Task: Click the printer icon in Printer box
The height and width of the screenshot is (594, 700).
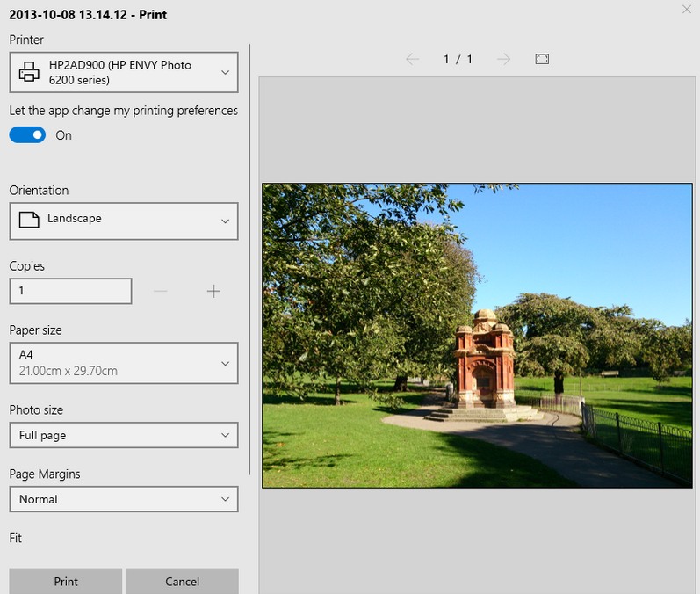Action: [29, 72]
